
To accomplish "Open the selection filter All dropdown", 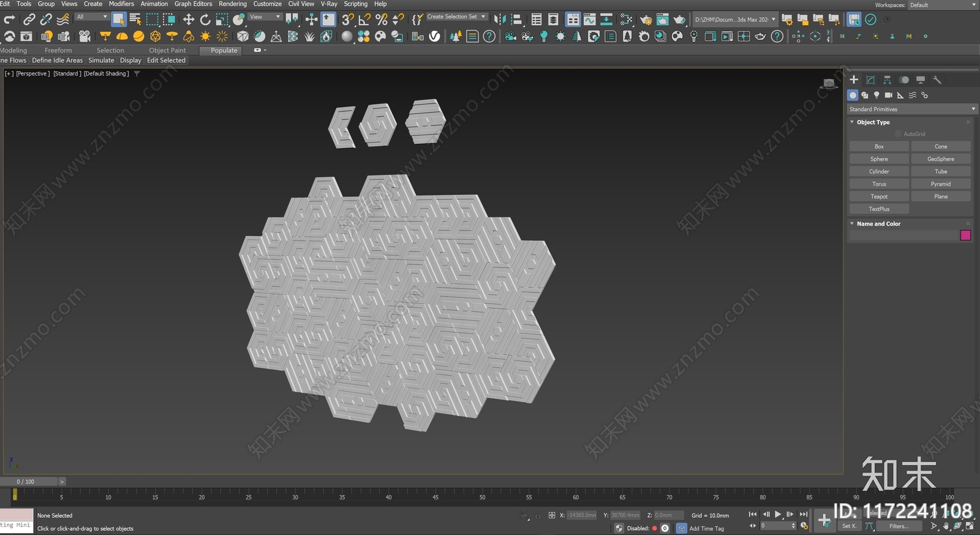I will 92,17.
